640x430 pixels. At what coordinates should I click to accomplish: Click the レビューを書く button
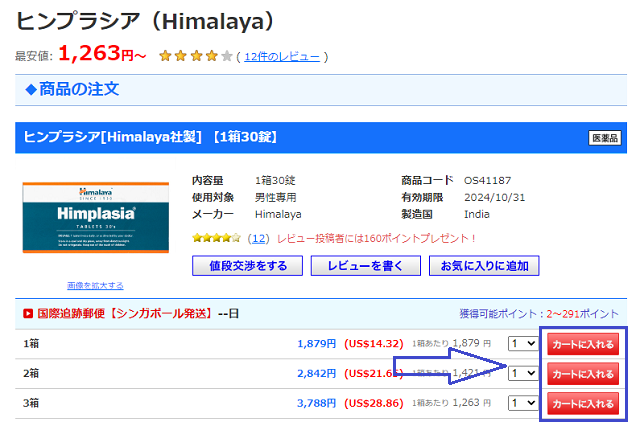click(x=366, y=266)
